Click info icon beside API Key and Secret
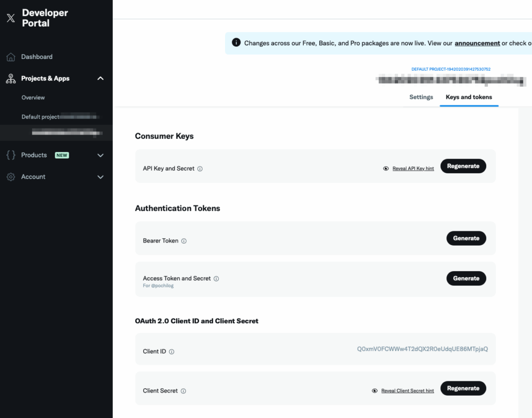The width and height of the screenshot is (532, 418). 200,169
